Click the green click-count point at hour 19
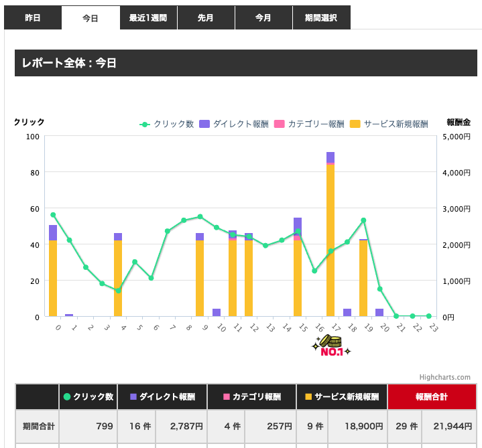482x448 pixels. pos(363,220)
